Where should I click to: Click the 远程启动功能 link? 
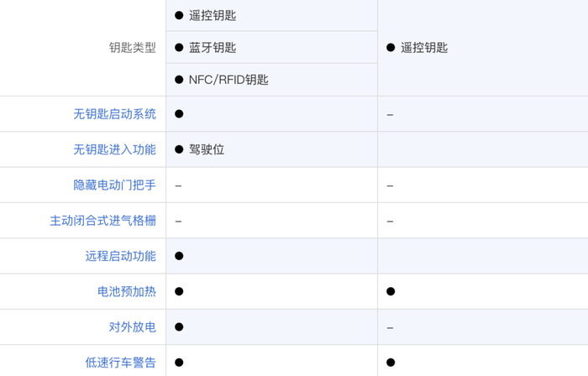120,256
